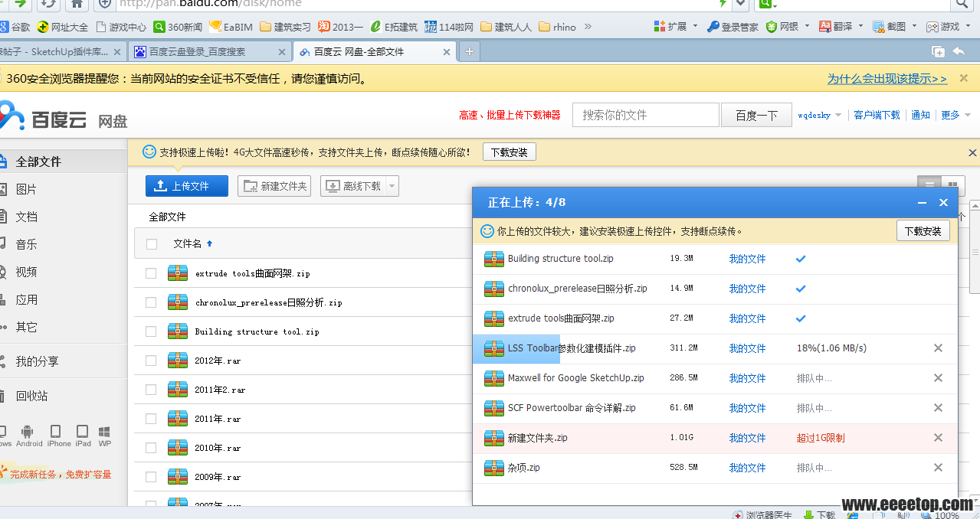Image resolution: width=980 pixels, height=519 pixels.
Task: Click the LSS Toolbar upload progress bar
Action: 516,348
